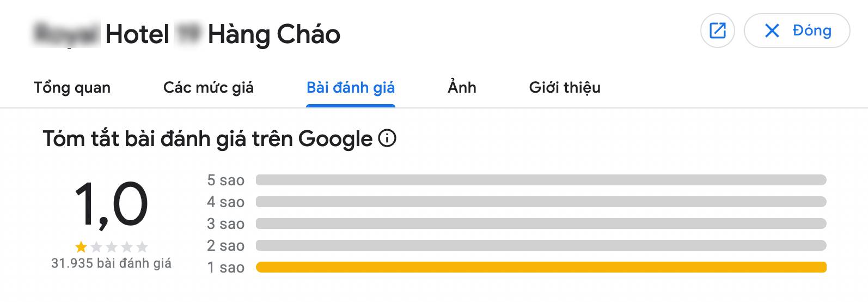Switch to the Tổng quan tab
Screen dimensions: 868x302
click(72, 88)
